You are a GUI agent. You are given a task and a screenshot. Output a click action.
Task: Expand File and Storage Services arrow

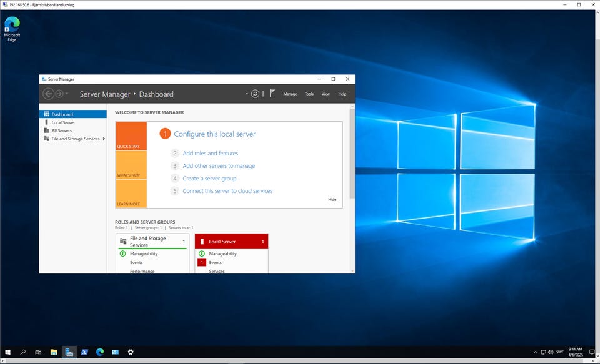[x=104, y=139]
